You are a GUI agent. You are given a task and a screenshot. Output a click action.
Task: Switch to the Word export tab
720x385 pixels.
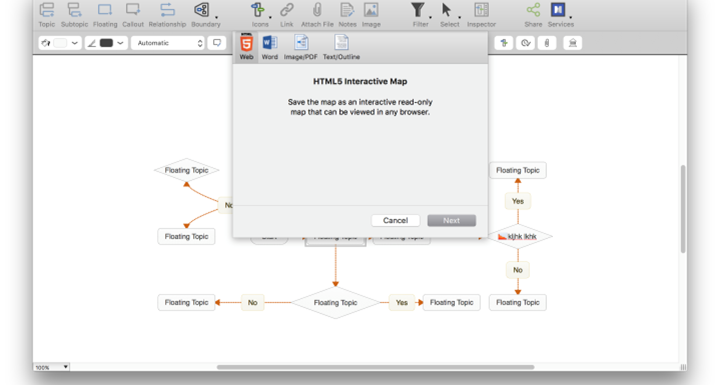click(270, 48)
